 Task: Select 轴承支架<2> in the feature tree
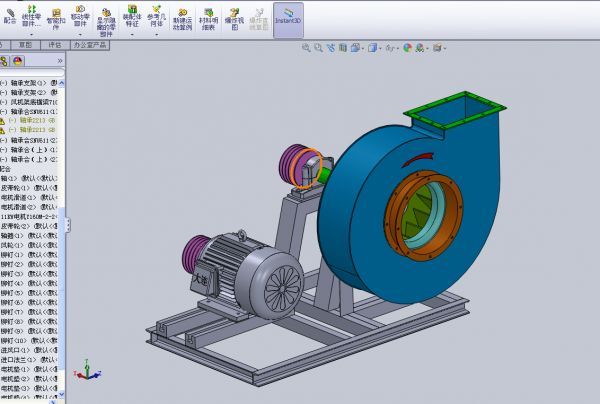click(x=29, y=92)
